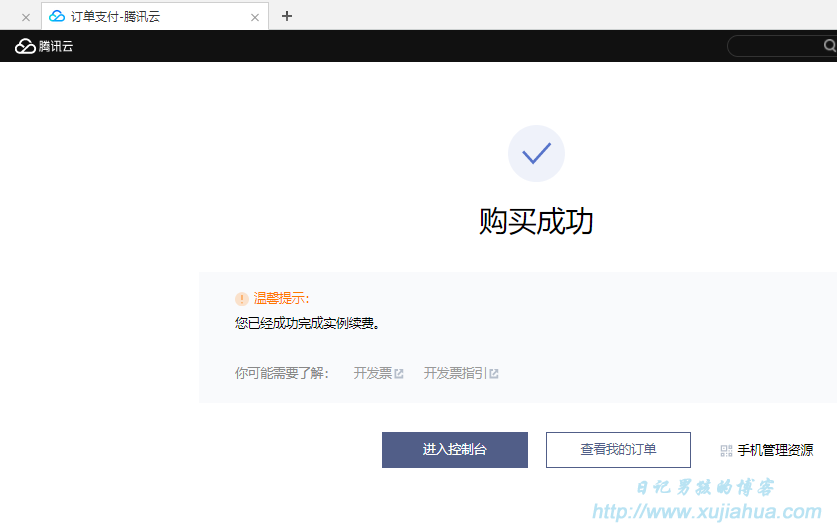The height and width of the screenshot is (525, 837).
Task: Click external-link icon next to 开发票
Action: (x=399, y=373)
